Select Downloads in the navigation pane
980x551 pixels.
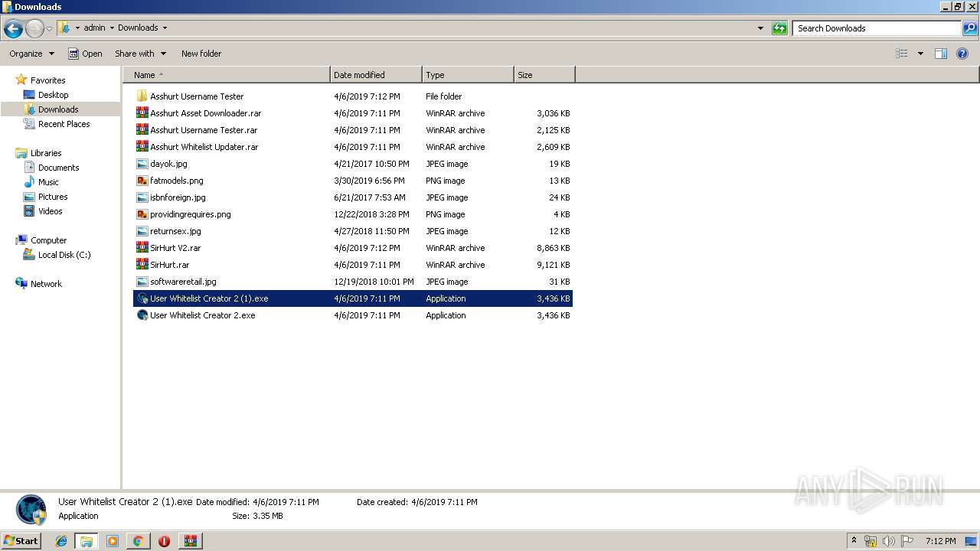58,109
